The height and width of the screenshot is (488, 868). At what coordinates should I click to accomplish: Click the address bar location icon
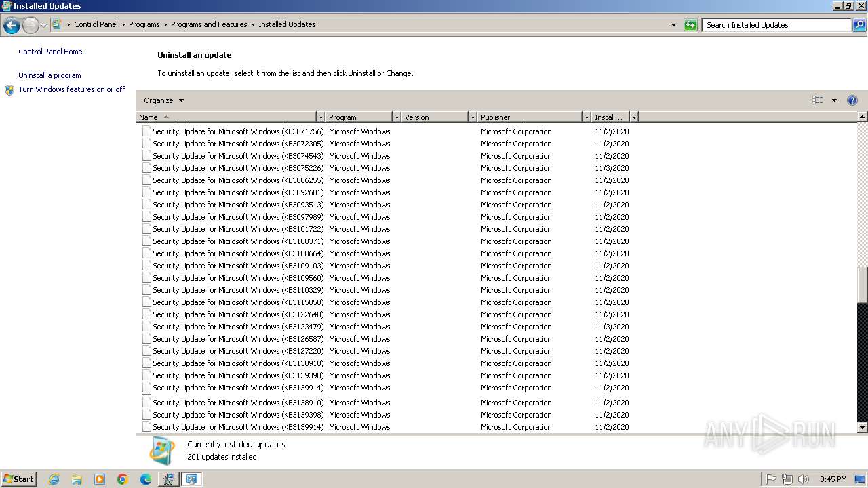[57, 24]
